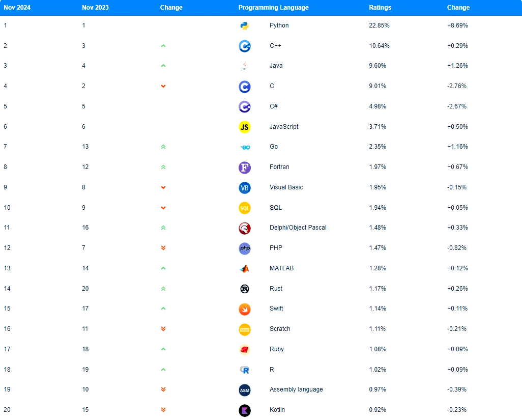Click the Ratings column header
The image size is (522, 420).
(380, 8)
